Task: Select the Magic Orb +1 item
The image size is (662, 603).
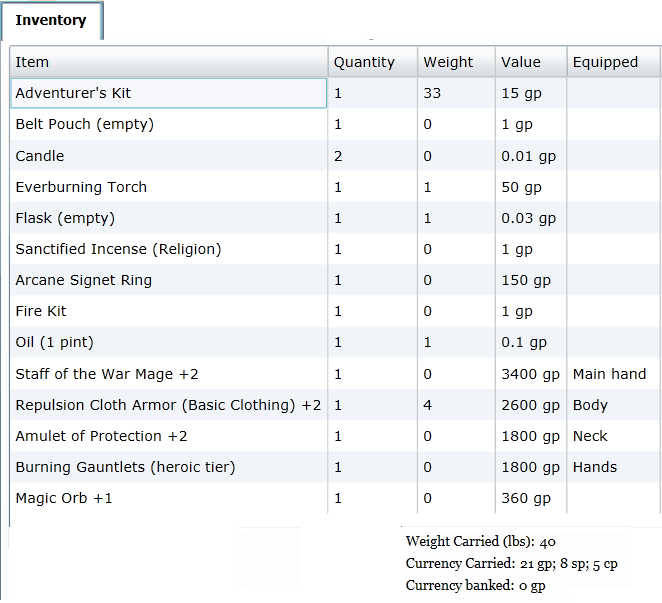Action: pyautogui.click(x=64, y=498)
